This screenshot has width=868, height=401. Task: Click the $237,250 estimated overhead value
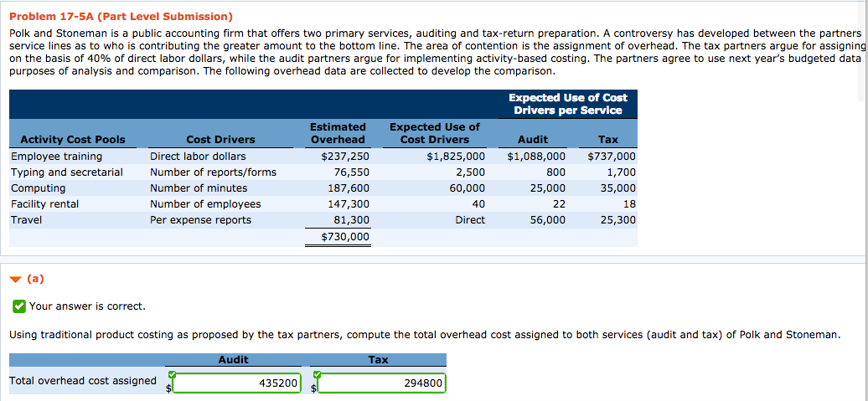tap(345, 157)
